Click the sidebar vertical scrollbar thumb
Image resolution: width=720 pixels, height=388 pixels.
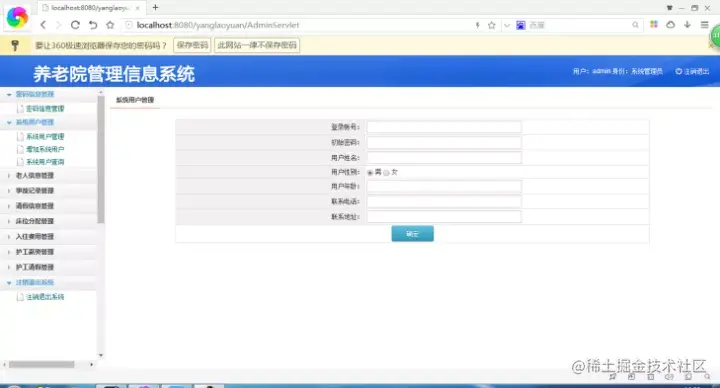pos(101,160)
